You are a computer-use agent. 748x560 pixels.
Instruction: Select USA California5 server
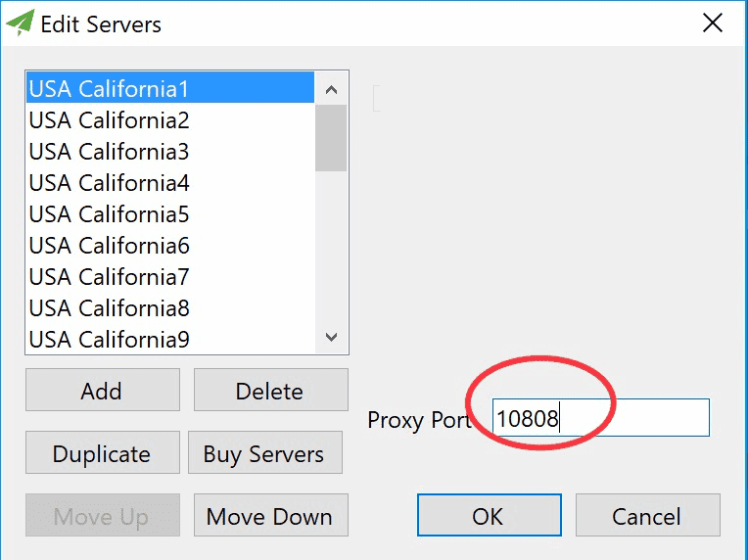[109, 214]
